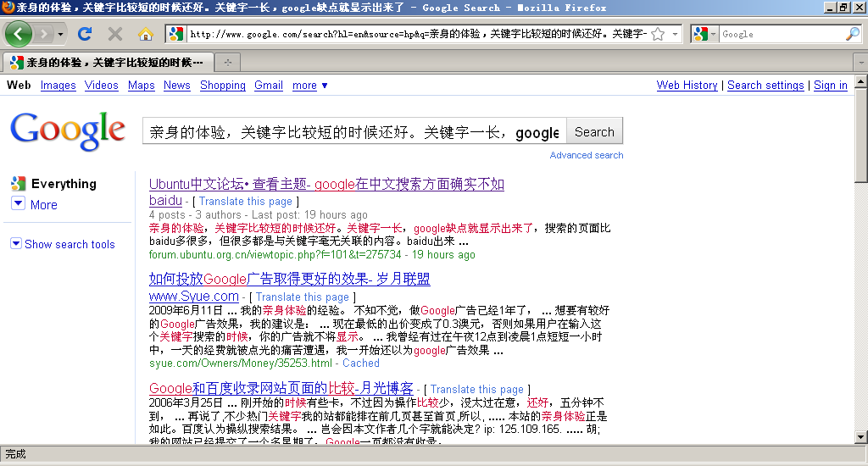Viewport: 868px width, 466px height.
Task: Open the back/forward history dropdown
Action: (60, 34)
